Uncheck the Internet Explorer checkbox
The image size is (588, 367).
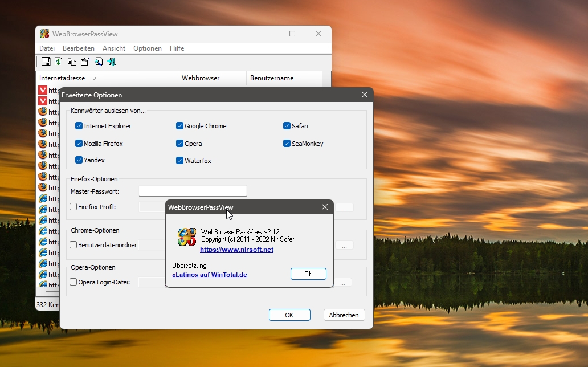tap(79, 126)
